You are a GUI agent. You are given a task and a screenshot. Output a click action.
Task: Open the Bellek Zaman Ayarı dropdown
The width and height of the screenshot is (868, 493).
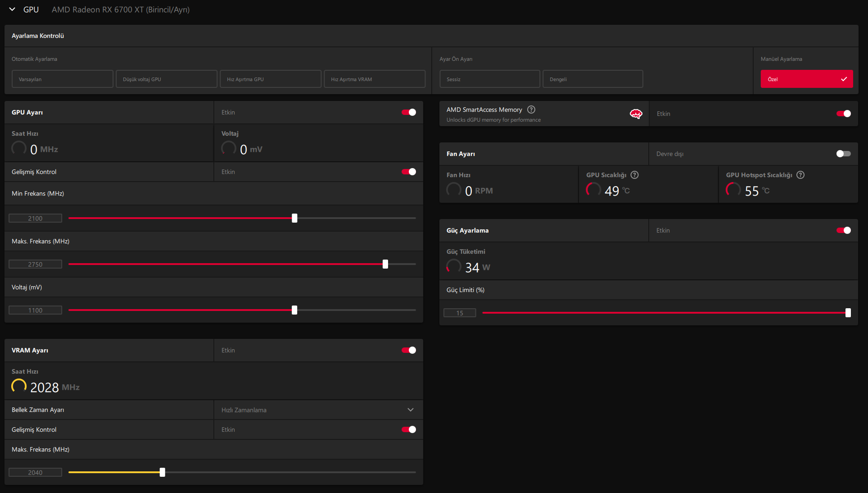[x=318, y=410]
